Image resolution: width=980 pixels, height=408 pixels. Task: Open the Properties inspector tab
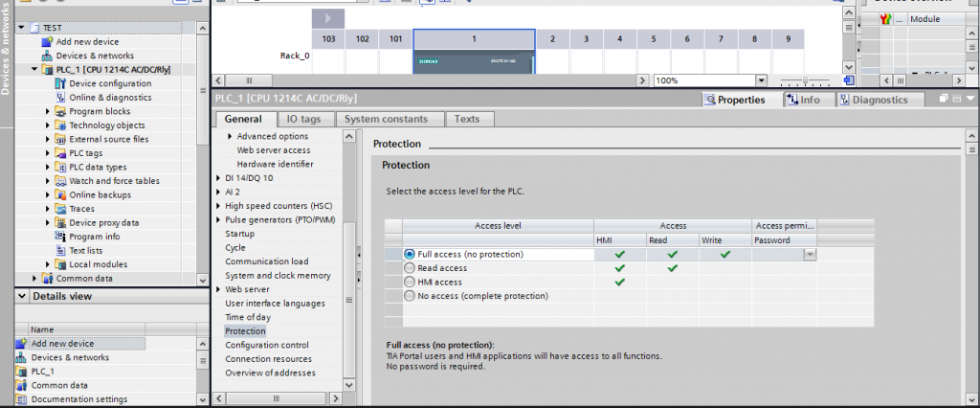pyautogui.click(x=742, y=100)
